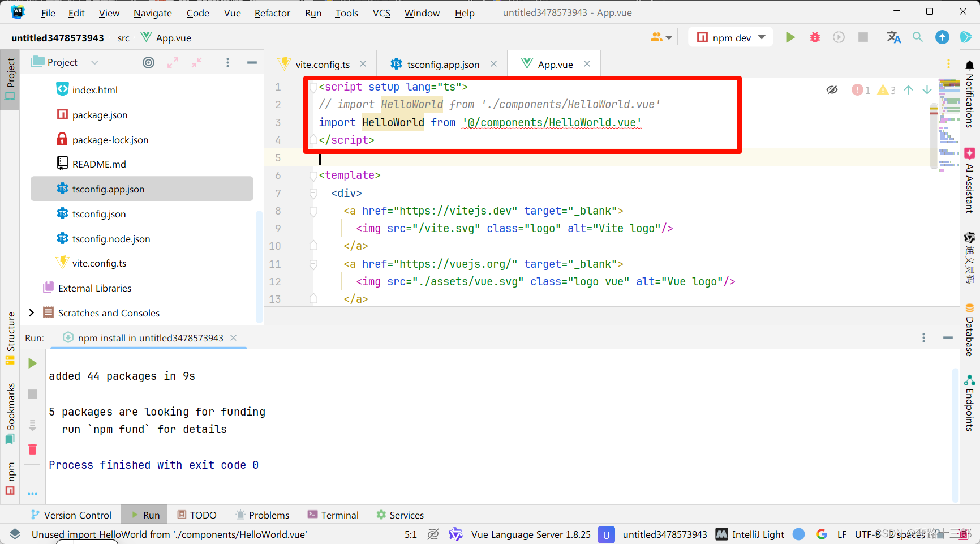The height and width of the screenshot is (544, 980).
Task: Select tsconfig.node.json in project tree
Action: [x=111, y=239]
